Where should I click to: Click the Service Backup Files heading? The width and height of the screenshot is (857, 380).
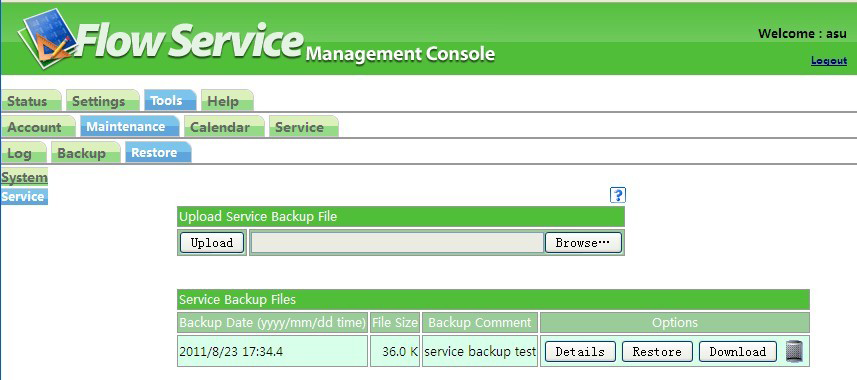(493, 300)
